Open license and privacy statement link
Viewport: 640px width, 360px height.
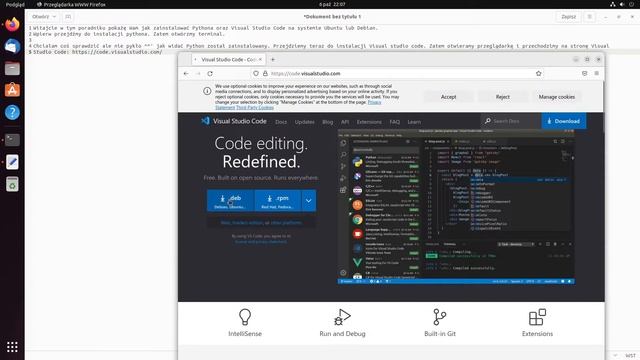(x=260, y=242)
